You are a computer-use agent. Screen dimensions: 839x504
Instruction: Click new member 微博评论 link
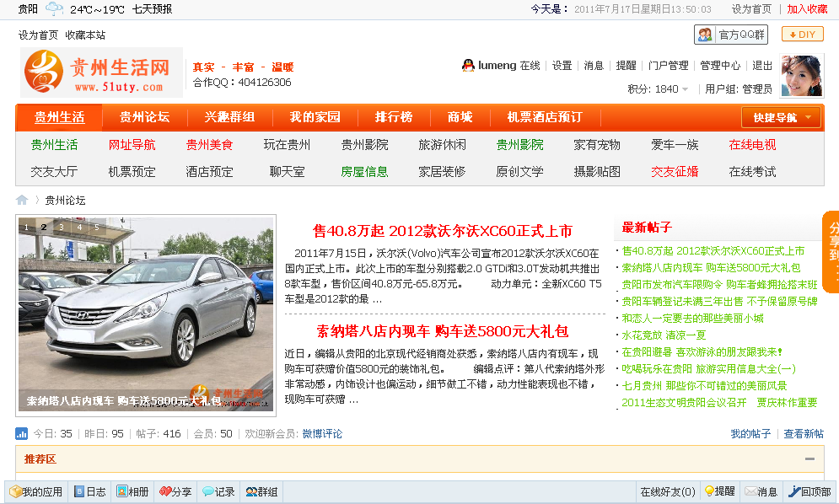(x=322, y=434)
